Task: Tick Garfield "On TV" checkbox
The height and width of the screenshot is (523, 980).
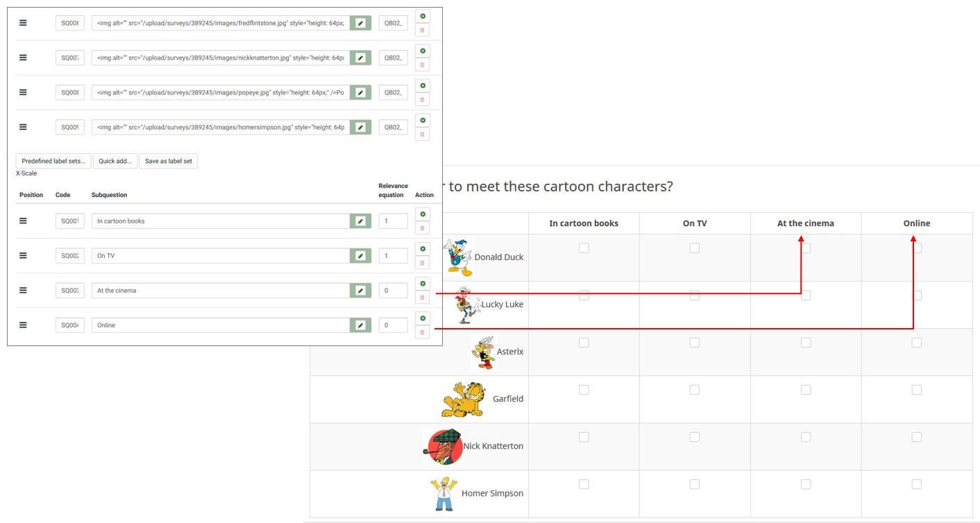Action: pos(695,390)
